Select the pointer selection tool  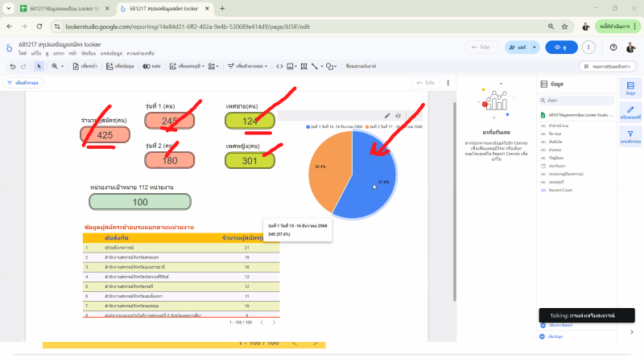click(x=39, y=66)
